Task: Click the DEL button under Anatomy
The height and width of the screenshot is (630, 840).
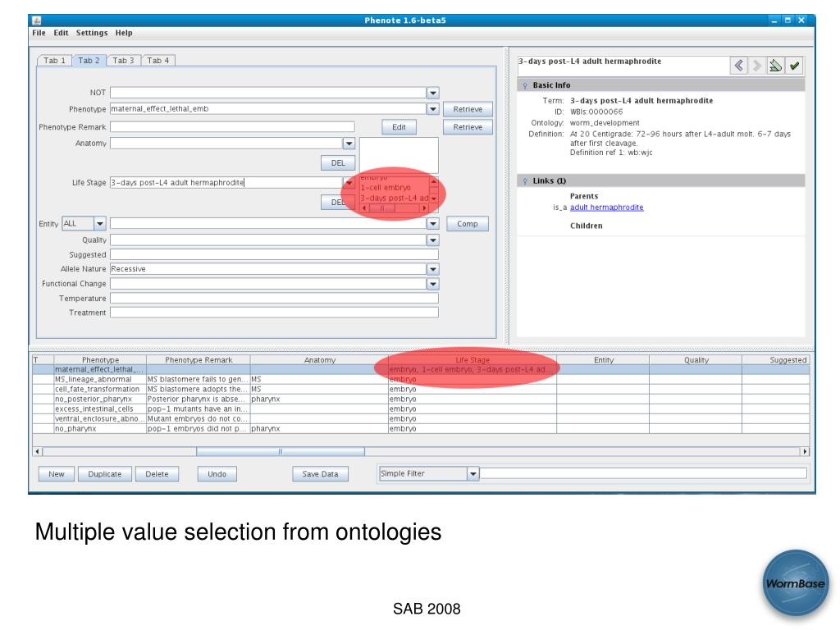Action: click(338, 163)
